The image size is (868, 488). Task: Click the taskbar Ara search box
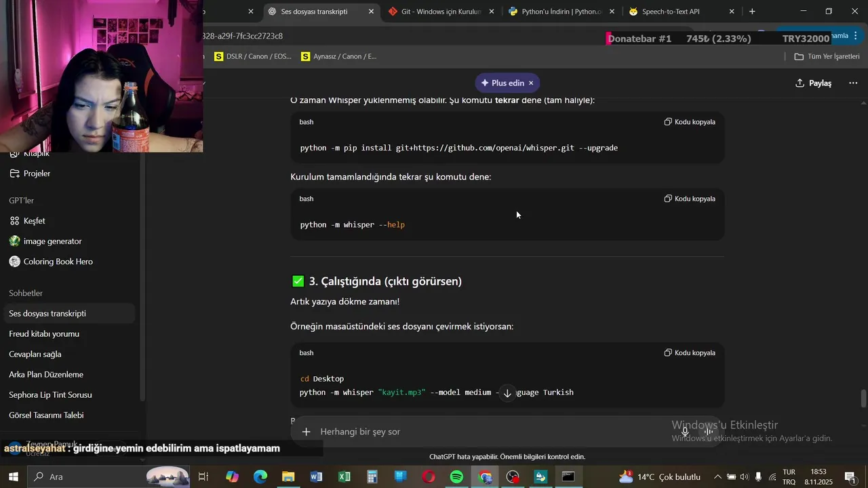click(x=108, y=476)
